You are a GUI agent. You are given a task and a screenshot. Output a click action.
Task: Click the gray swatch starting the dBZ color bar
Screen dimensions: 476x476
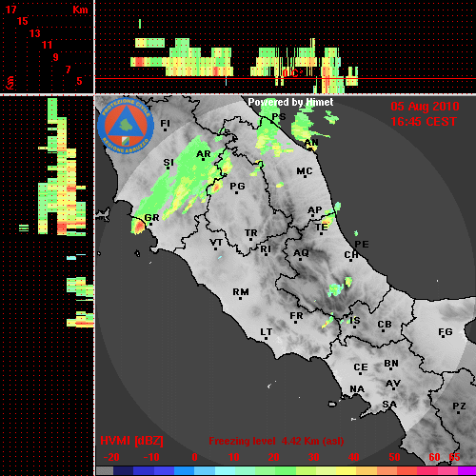coord(105,470)
